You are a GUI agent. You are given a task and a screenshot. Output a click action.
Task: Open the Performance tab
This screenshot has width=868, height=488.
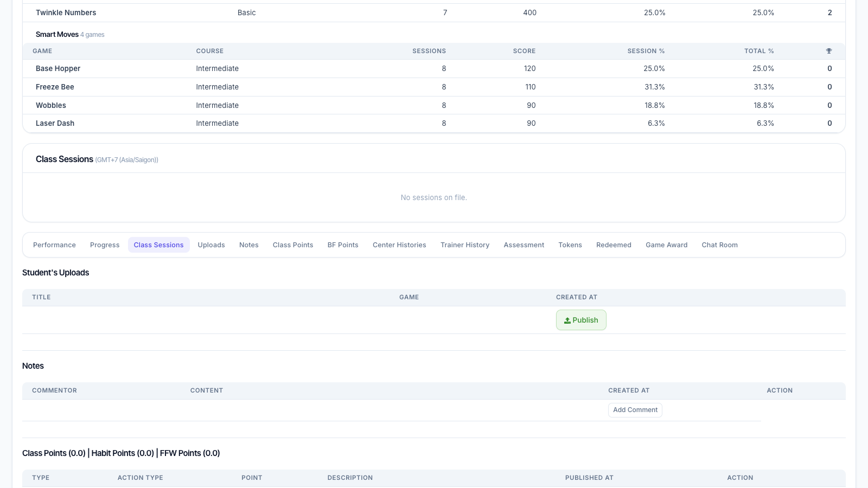point(54,245)
